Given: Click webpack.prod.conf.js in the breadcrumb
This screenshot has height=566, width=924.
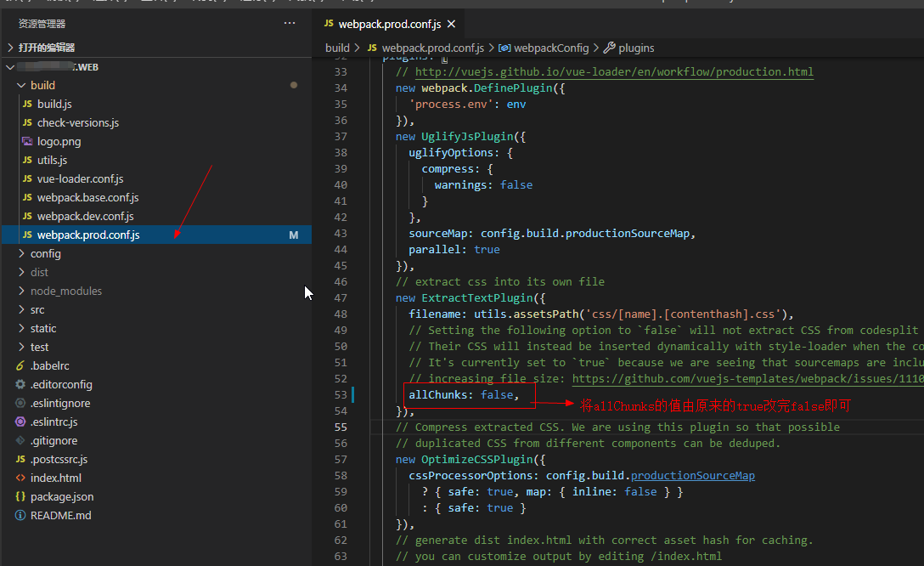Looking at the screenshot, I should pos(432,48).
